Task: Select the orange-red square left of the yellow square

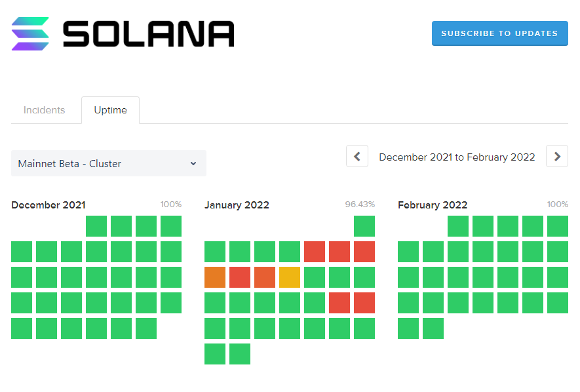Action: tap(265, 277)
